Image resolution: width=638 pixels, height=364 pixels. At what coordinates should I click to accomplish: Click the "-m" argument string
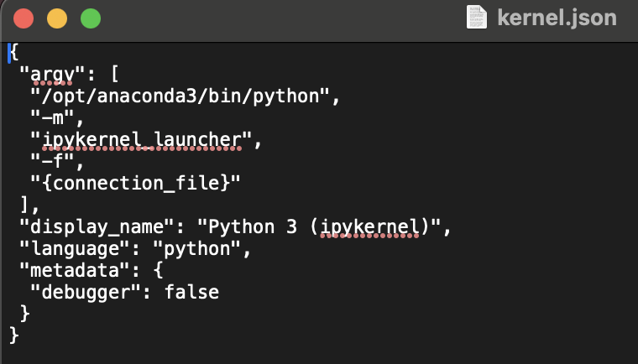[x=52, y=117]
